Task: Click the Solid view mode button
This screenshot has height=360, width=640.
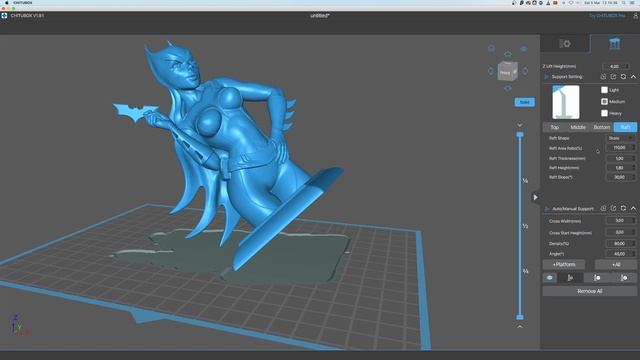Action: (524, 102)
